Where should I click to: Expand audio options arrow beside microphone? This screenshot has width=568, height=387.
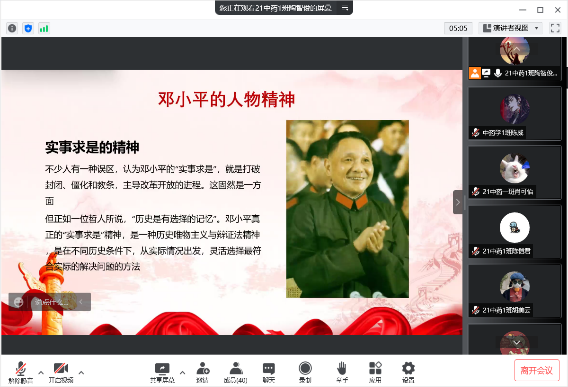pos(41,373)
